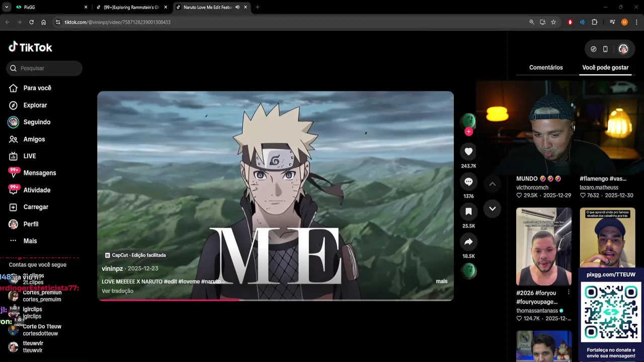Image resolution: width=644 pixels, height=362 pixels.
Task: Pause the Naruto video player
Action: (x=276, y=196)
